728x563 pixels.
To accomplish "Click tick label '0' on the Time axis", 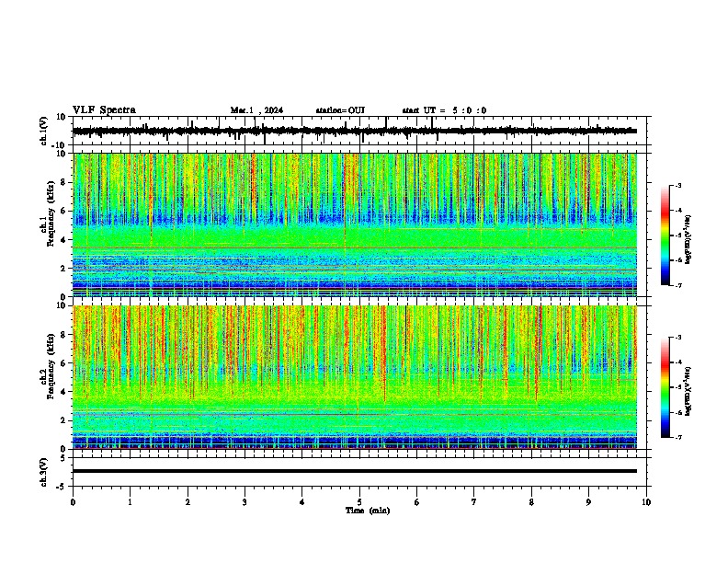I will click(x=73, y=502).
